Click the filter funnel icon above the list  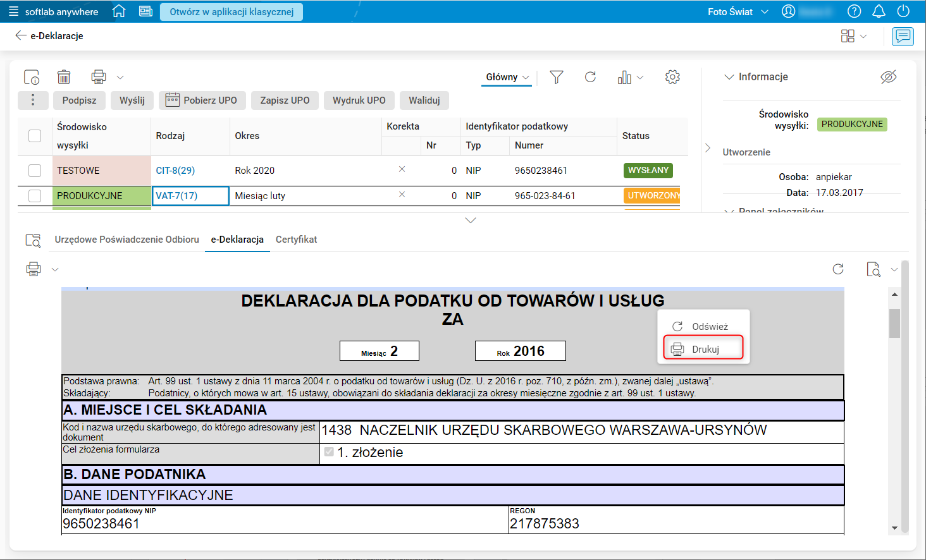point(556,76)
